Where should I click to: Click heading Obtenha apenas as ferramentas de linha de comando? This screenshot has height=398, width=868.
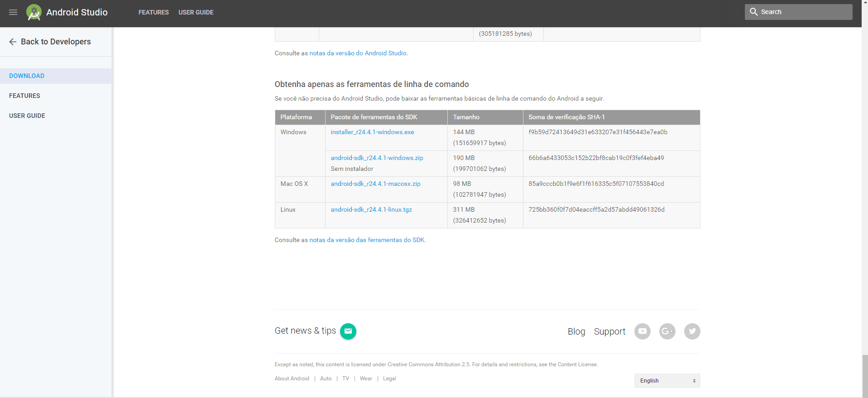[372, 84]
